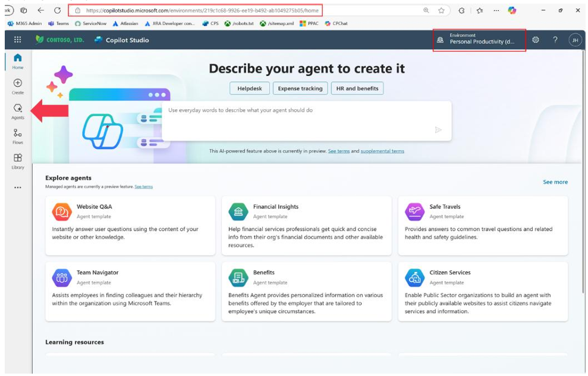Open the Teams bookmark
588x376 pixels.
point(58,23)
